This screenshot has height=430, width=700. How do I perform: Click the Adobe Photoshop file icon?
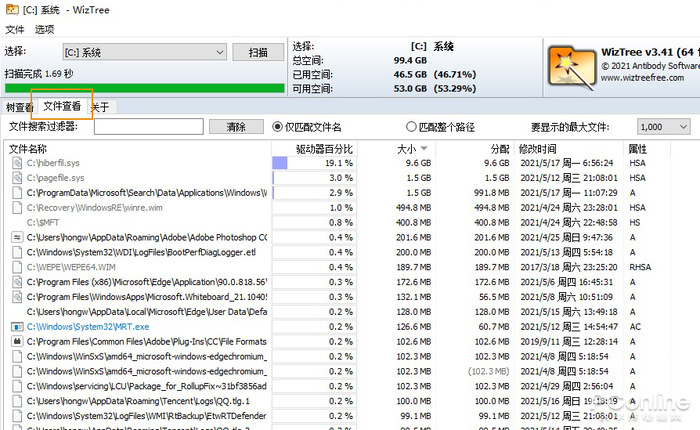tap(16, 237)
